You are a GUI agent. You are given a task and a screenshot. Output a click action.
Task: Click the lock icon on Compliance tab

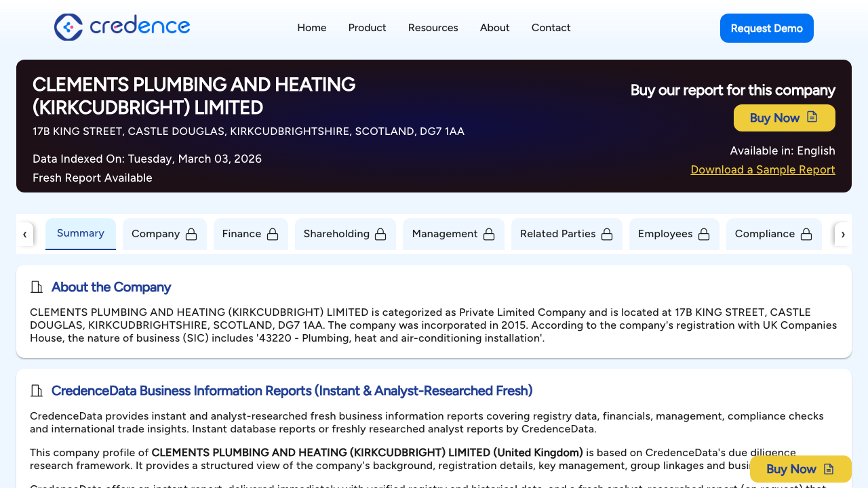[x=806, y=234]
